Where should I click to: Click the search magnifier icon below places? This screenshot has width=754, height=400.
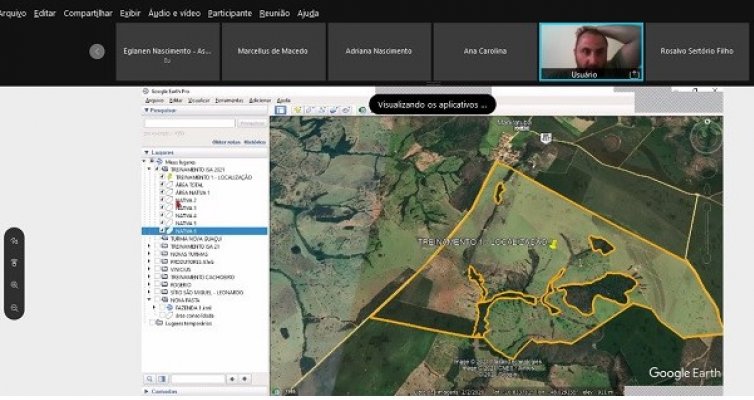150,379
